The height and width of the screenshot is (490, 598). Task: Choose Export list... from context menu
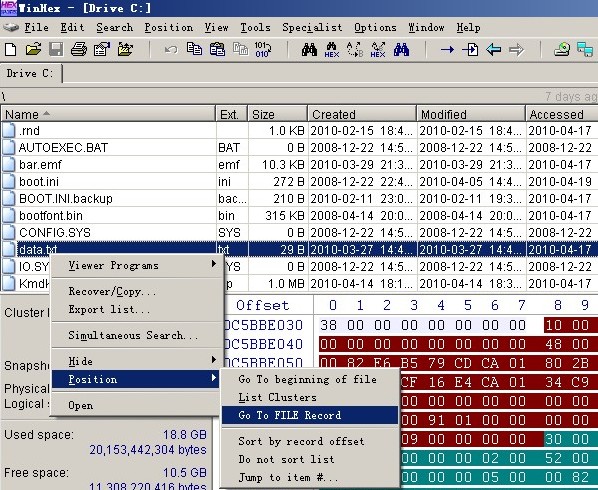[137, 309]
